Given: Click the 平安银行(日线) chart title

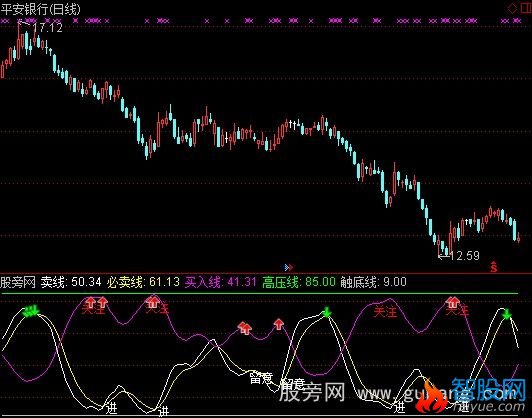Looking at the screenshot, I should tap(41, 9).
